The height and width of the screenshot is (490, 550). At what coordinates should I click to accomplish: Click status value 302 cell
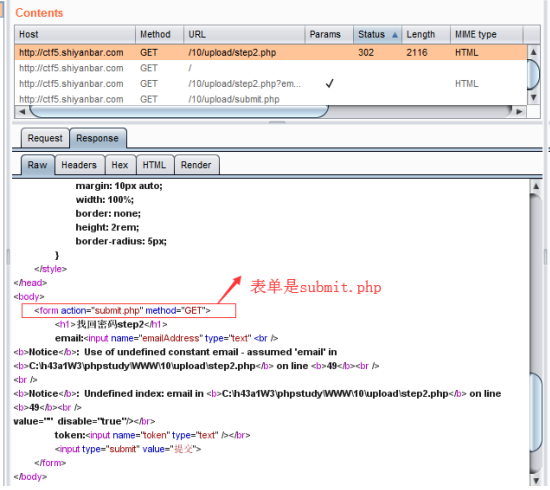pyautogui.click(x=366, y=53)
